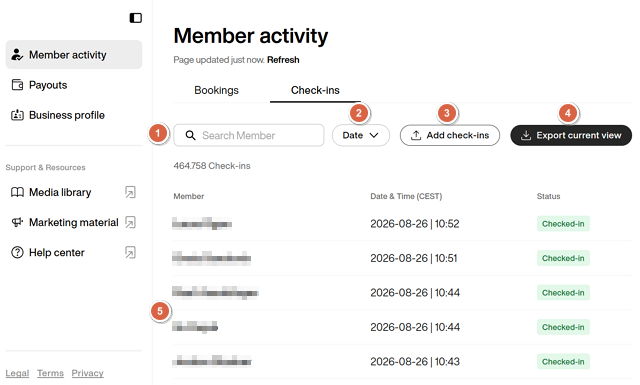This screenshot has height=385, width=640.
Task: Click the download icon in Export current view
Action: (526, 135)
